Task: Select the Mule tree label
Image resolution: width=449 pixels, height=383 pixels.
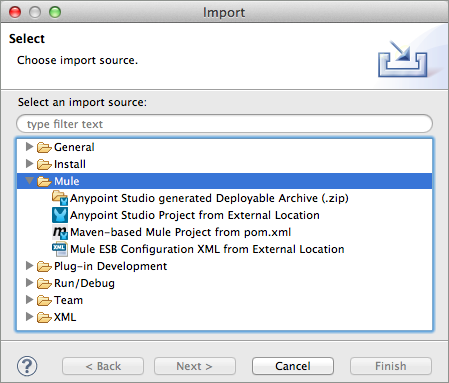Action: pyautogui.click(x=67, y=181)
